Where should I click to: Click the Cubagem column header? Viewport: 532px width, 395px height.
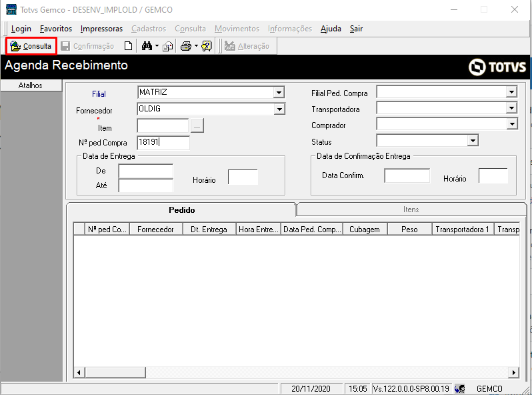click(365, 230)
